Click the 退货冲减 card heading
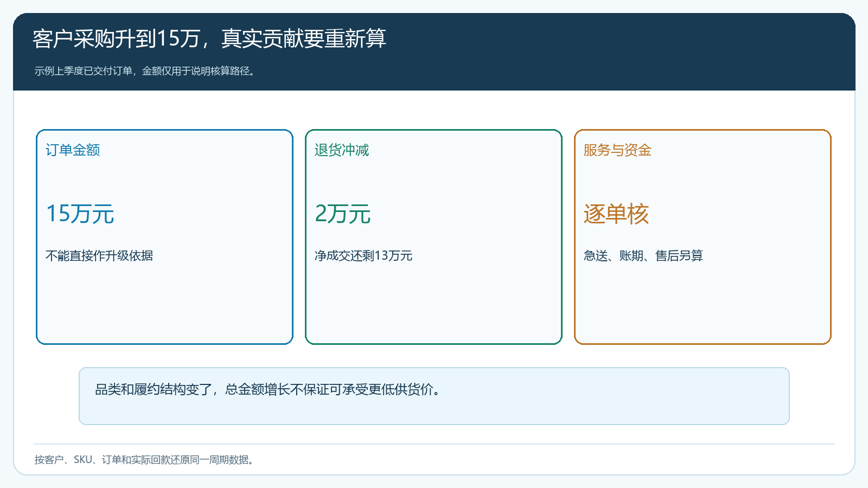 pyautogui.click(x=342, y=150)
